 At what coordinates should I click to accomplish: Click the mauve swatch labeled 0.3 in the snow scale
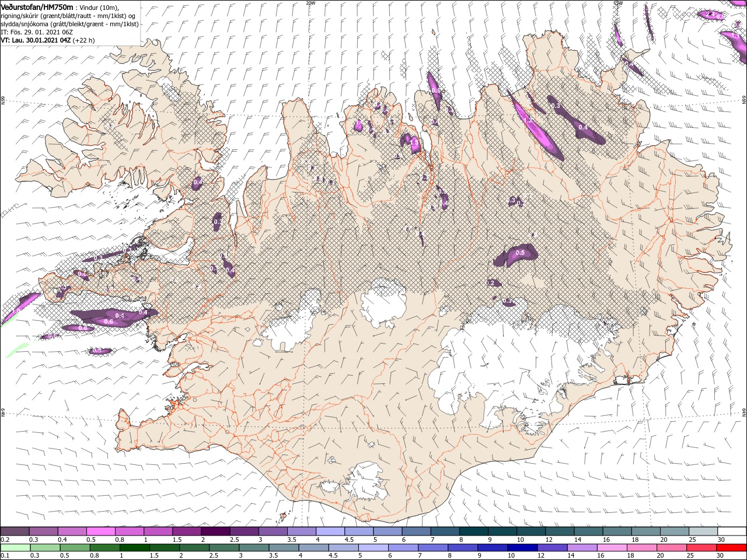tap(43, 531)
